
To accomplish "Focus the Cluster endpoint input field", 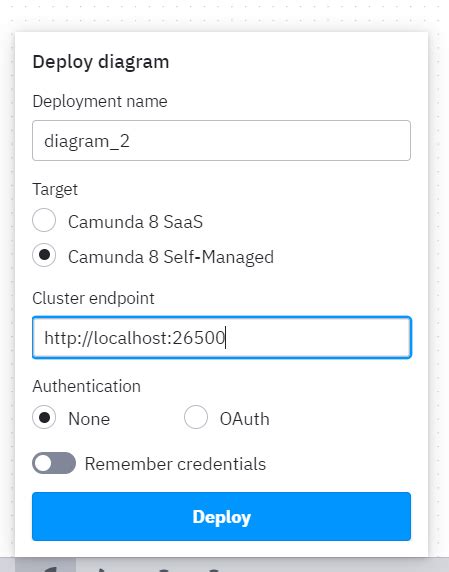I will pos(221,337).
